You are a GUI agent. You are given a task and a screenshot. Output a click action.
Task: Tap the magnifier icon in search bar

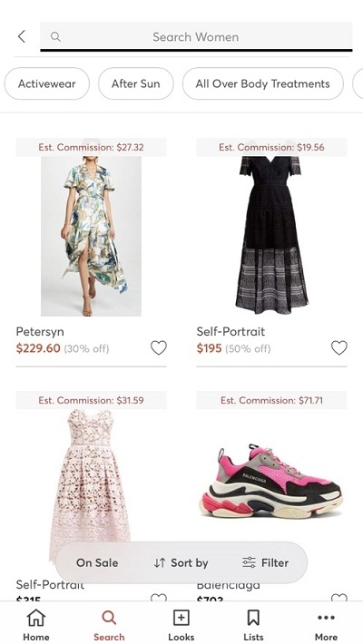point(55,37)
